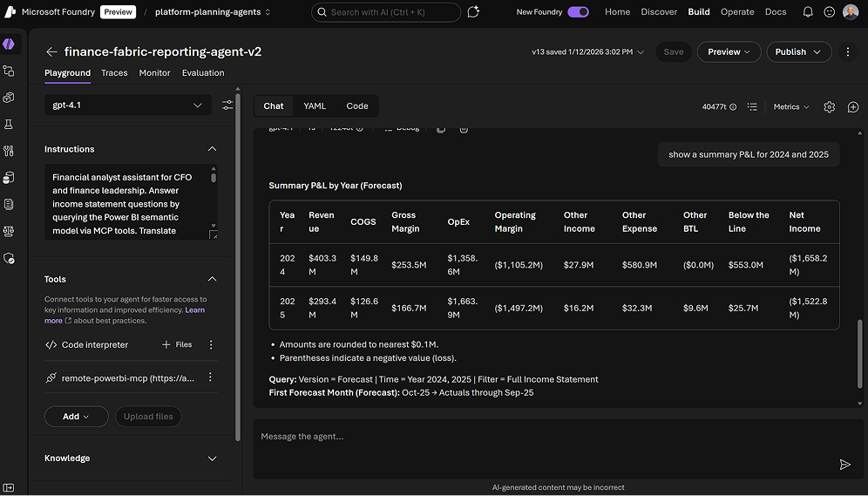868x496 pixels.
Task: Add Files to Code interpreter
Action: 177,344
